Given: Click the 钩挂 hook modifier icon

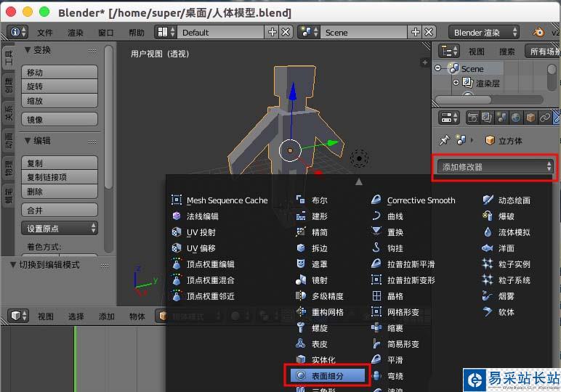Looking at the screenshot, I should [376, 248].
